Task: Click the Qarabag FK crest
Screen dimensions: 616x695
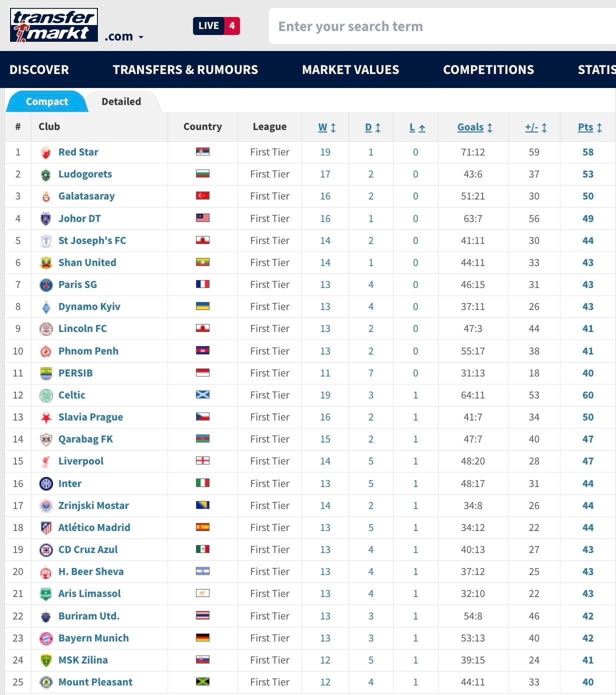Action: click(46, 439)
